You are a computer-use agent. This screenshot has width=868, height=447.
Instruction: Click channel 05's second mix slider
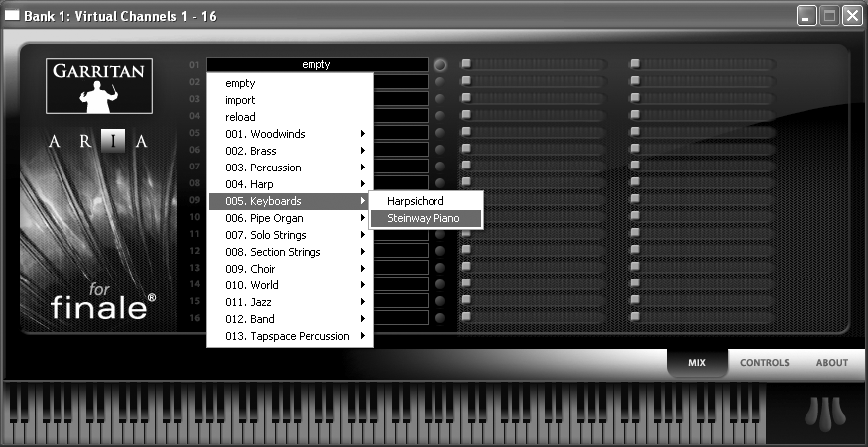(x=702, y=132)
